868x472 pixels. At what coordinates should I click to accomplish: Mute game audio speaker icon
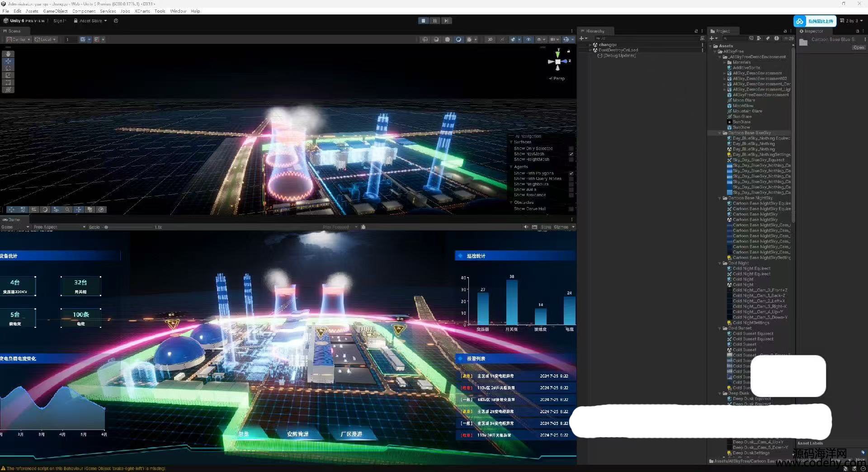coord(526,227)
